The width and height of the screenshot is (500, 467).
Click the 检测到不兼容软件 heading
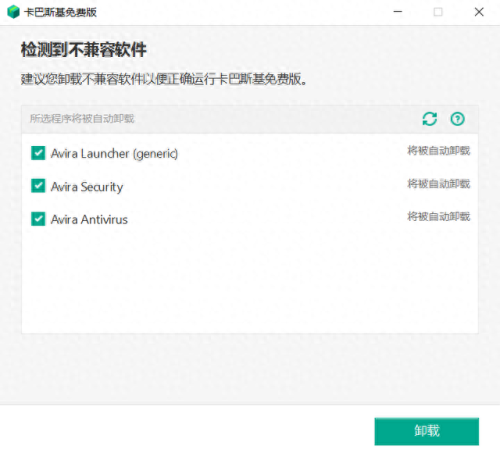click(x=84, y=50)
